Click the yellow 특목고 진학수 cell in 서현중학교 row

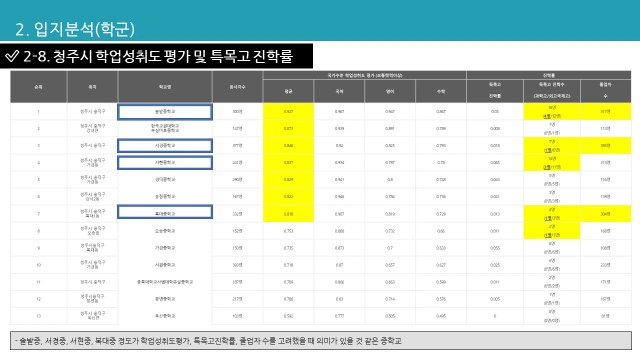tap(552, 162)
